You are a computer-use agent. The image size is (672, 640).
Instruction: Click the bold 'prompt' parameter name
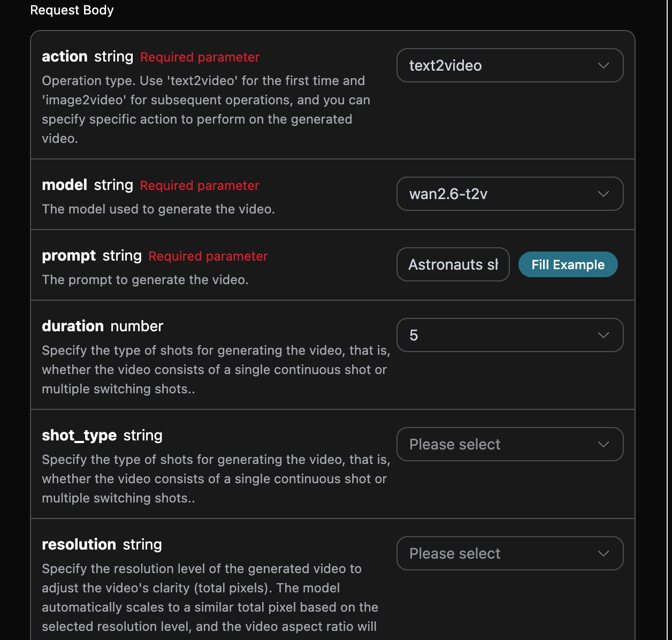click(x=68, y=256)
